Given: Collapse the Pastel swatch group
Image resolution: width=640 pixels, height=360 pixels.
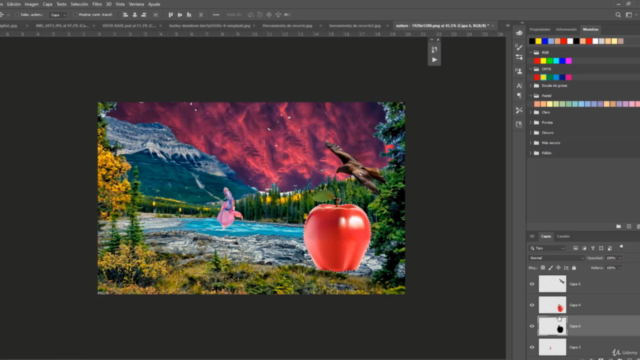Looking at the screenshot, I should click(531, 96).
